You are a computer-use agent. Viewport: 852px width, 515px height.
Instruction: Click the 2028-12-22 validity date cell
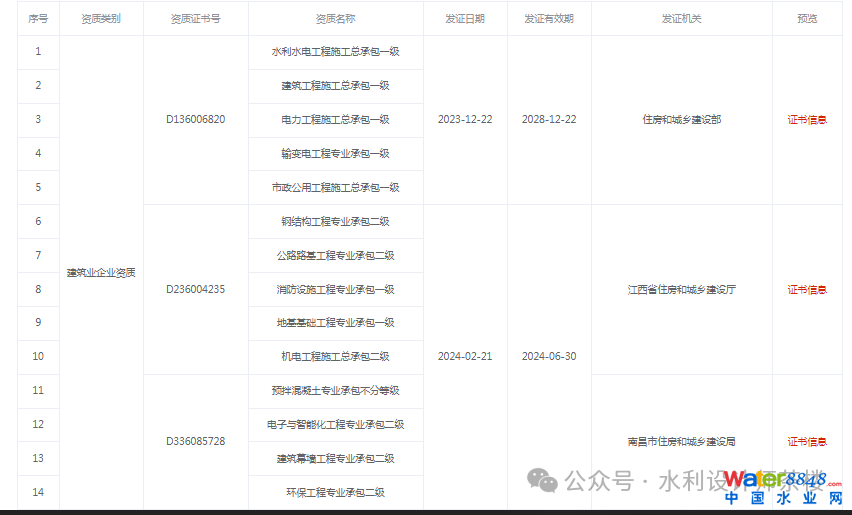549,120
